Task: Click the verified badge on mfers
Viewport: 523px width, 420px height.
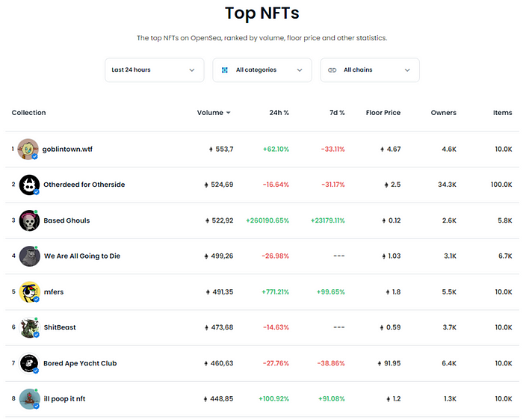Action: (37, 299)
